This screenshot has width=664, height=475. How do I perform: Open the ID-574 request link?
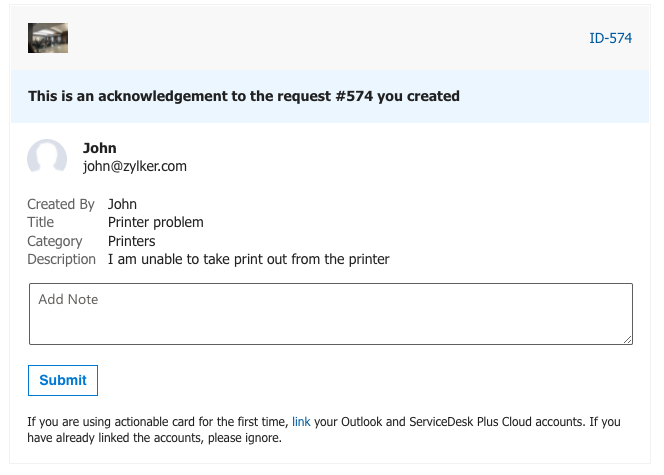(x=610, y=38)
